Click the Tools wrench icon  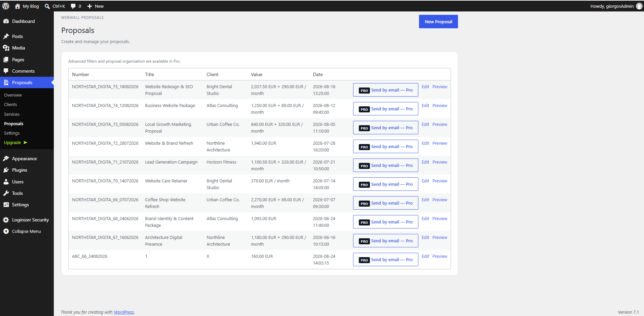tap(6, 193)
